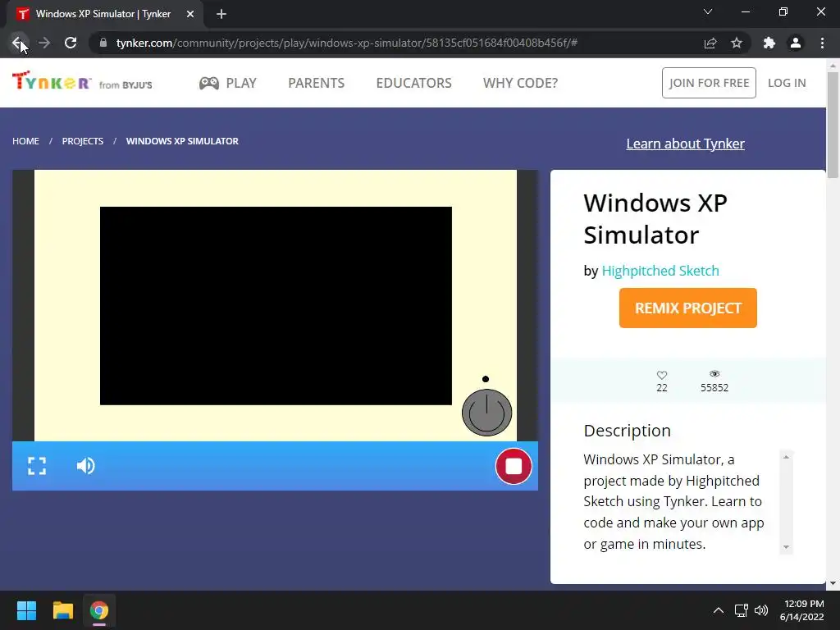Click the volume tray icon

760,610
